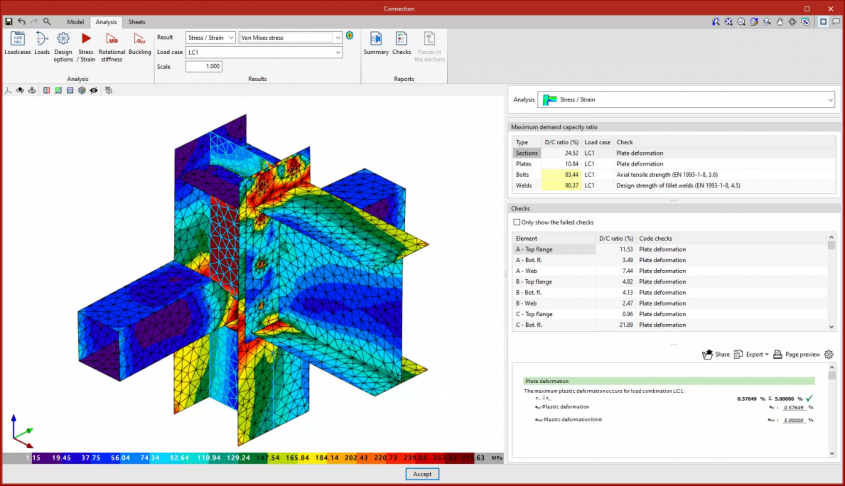The image size is (845, 486).
Task: Expand the Export dropdown arrow
Action: (767, 355)
